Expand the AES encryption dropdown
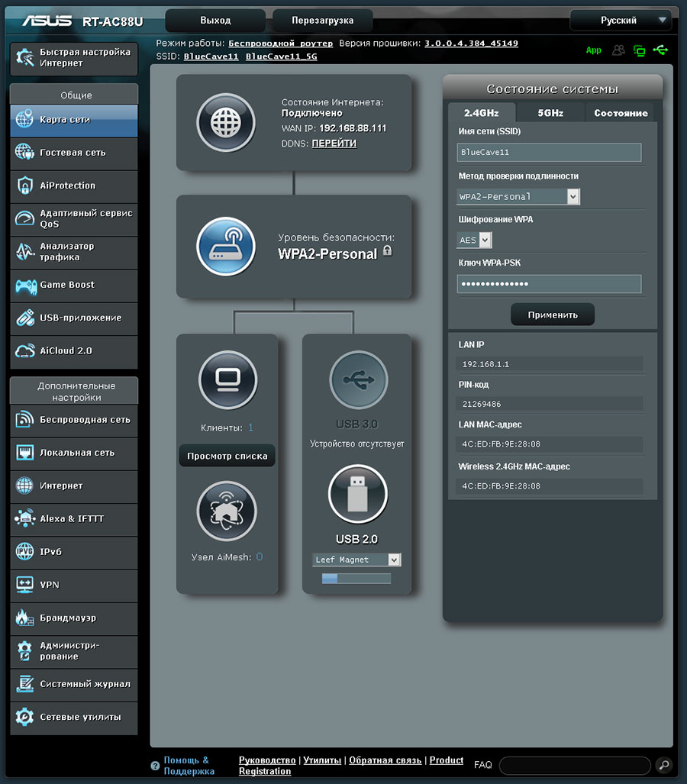This screenshot has height=784, width=687. click(474, 240)
